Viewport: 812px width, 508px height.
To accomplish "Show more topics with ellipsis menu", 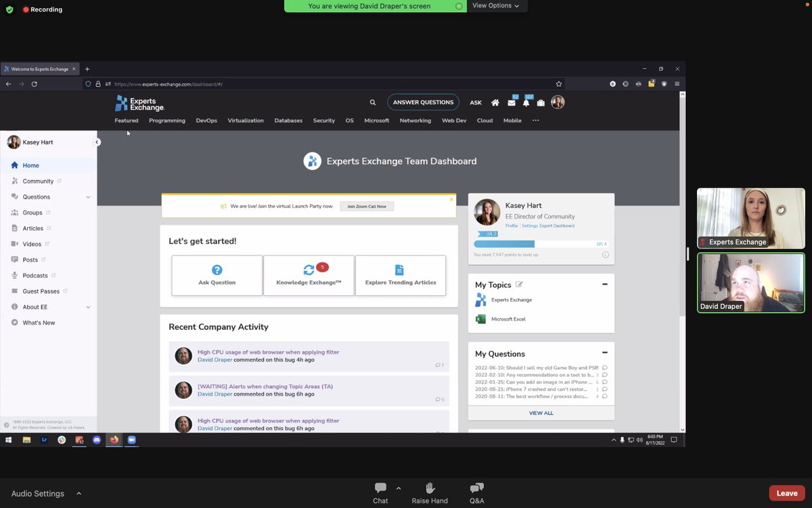I will (535, 121).
